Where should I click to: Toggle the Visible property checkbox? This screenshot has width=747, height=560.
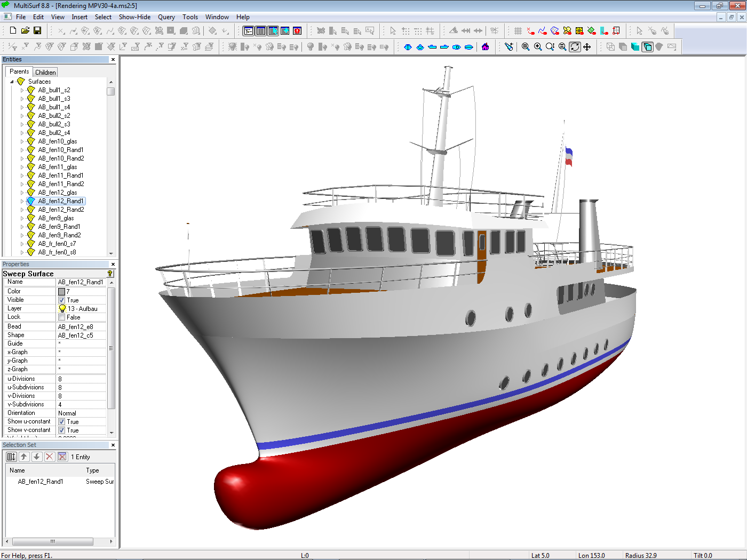[x=62, y=300]
